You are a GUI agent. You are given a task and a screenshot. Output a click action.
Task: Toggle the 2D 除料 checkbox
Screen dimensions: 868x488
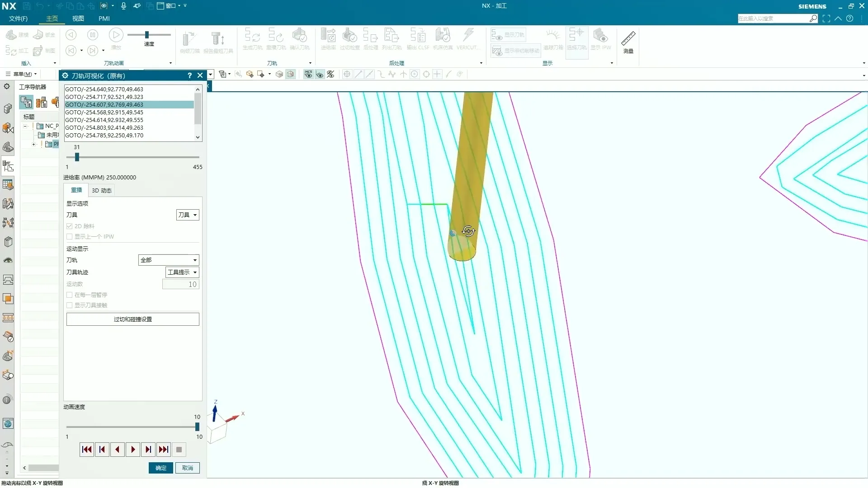click(70, 226)
